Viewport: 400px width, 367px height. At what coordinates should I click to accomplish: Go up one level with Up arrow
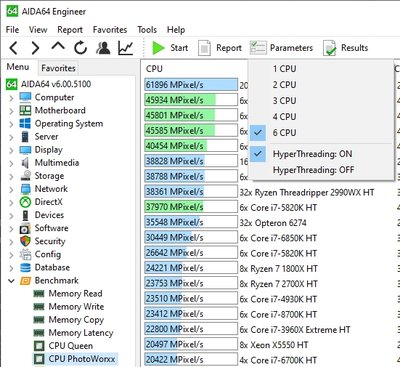click(58, 47)
